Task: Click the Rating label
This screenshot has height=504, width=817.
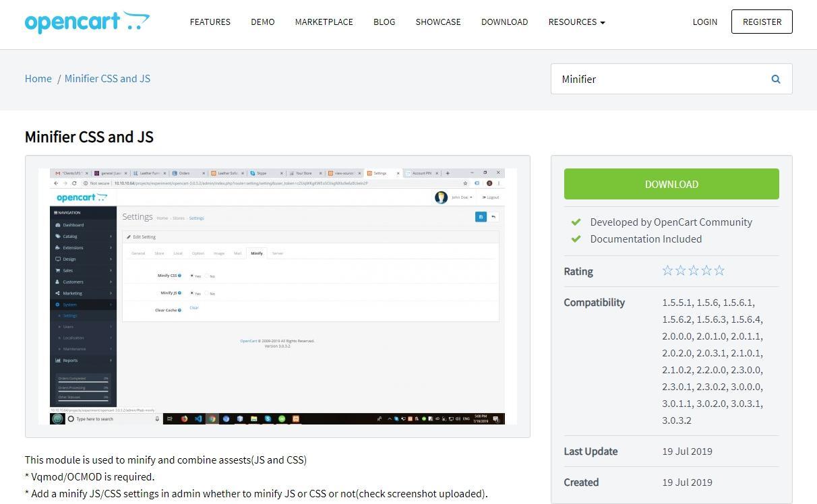Action: pos(578,272)
